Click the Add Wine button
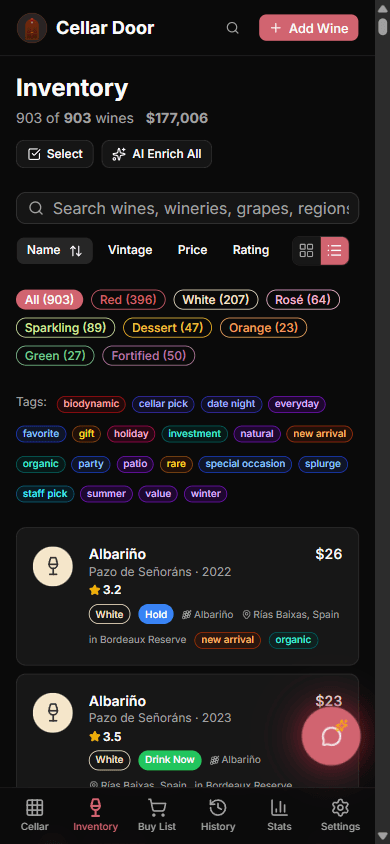This screenshot has width=390, height=844. tap(309, 28)
